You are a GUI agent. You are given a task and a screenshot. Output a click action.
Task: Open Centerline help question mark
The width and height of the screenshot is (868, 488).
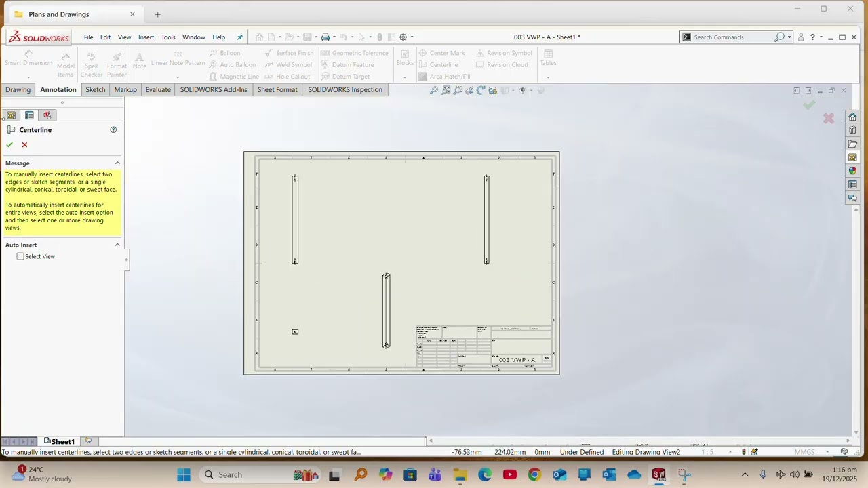pyautogui.click(x=113, y=129)
